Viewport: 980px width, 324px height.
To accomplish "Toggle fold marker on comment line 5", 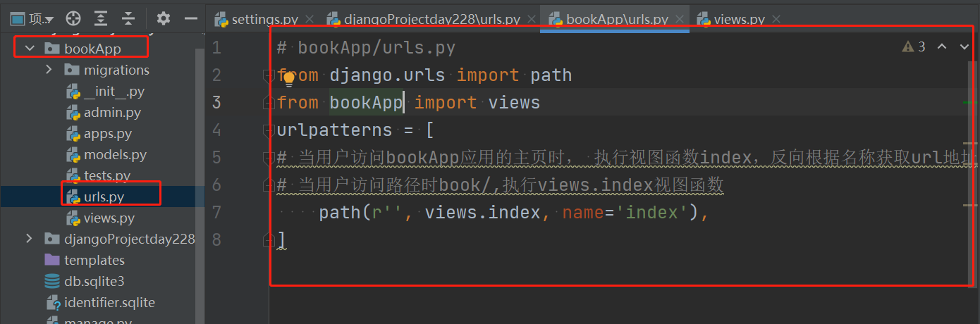I will (x=268, y=158).
